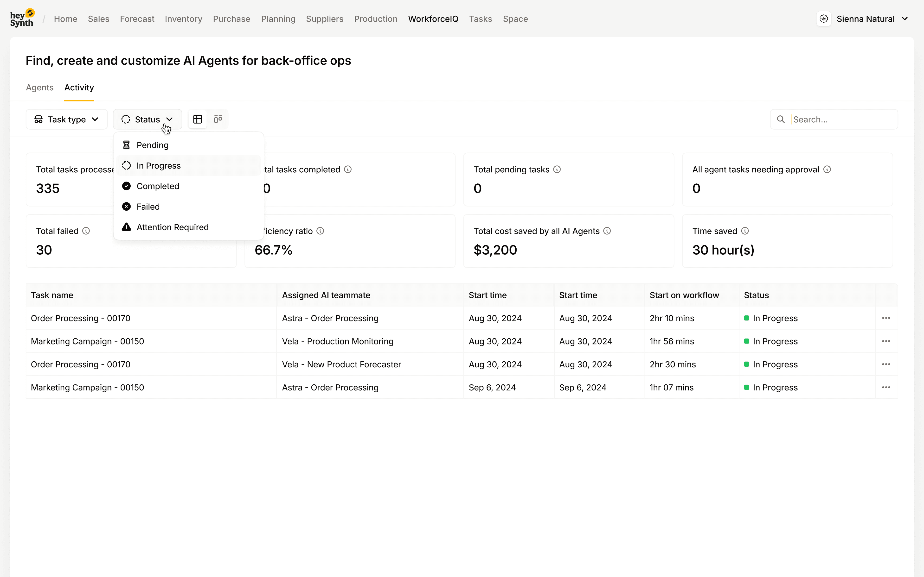Click the heySynth logo

point(22,18)
